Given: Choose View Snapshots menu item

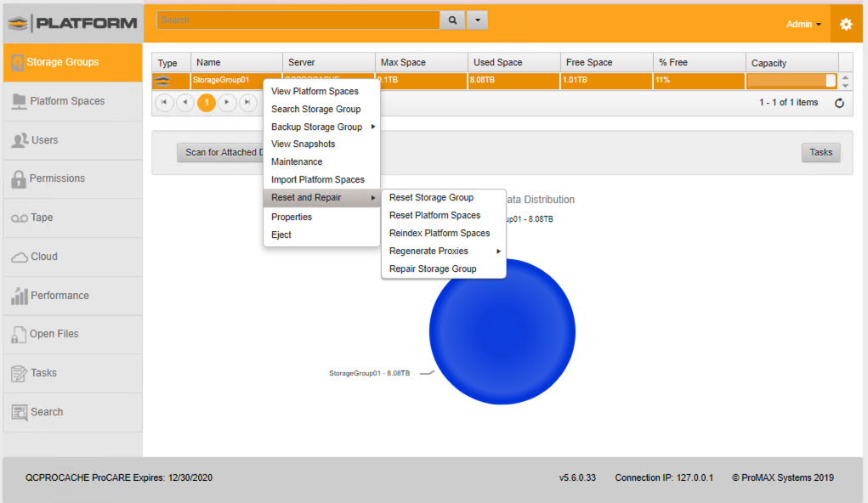Looking at the screenshot, I should click(x=321, y=144).
